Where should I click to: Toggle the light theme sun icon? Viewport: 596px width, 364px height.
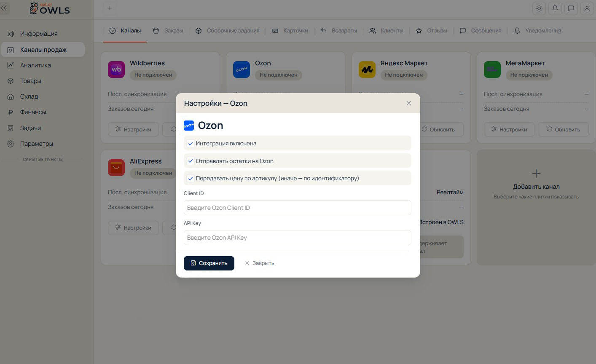[539, 8]
